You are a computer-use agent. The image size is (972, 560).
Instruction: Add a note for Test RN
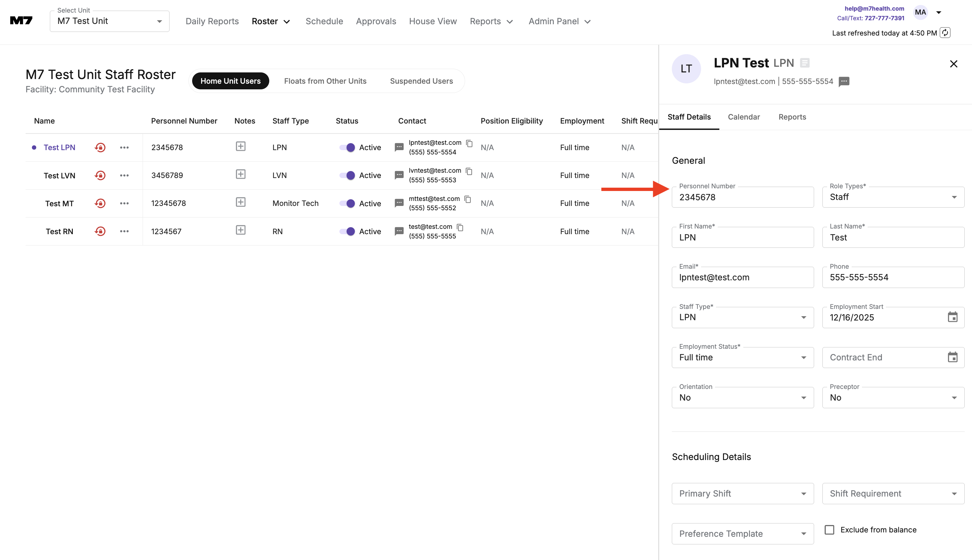pyautogui.click(x=241, y=231)
